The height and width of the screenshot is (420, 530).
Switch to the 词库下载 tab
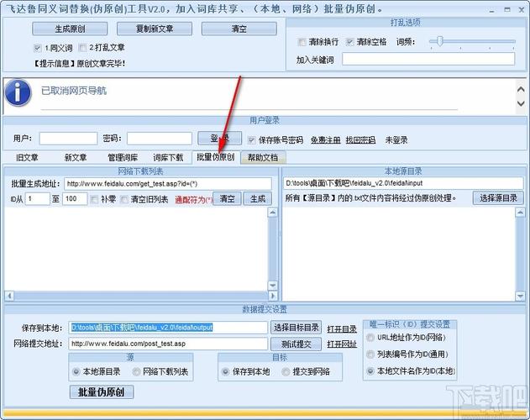click(168, 158)
